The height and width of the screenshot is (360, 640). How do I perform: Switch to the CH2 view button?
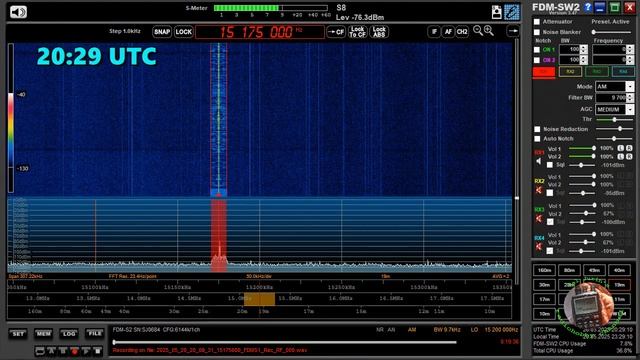(462, 32)
